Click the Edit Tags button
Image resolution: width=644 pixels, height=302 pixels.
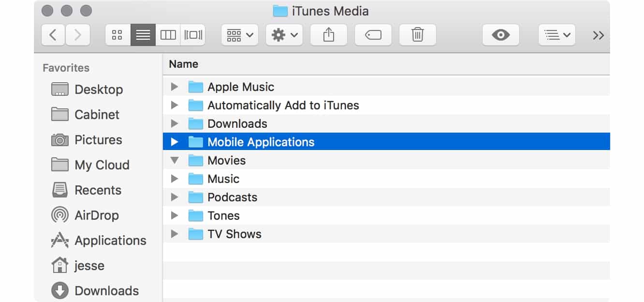(x=373, y=35)
